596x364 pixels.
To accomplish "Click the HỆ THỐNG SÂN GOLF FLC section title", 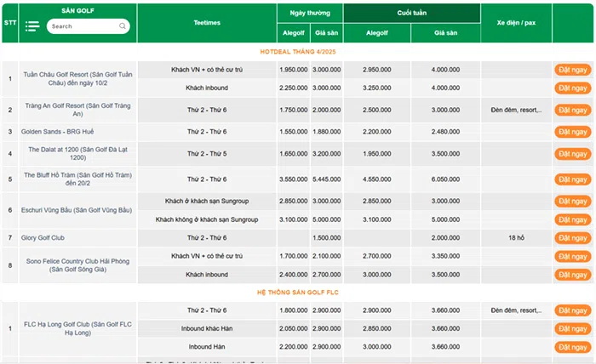I will [298, 293].
